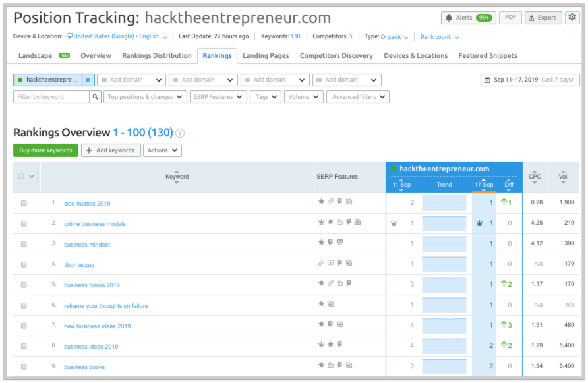Click the Add keywords button
Viewport: 588px width, 383px height.
click(111, 150)
